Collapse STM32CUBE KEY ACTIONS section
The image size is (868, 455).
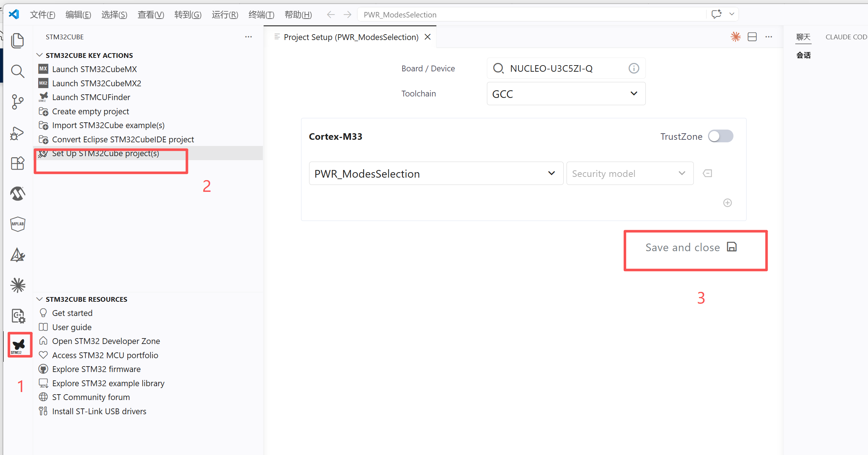coord(89,55)
